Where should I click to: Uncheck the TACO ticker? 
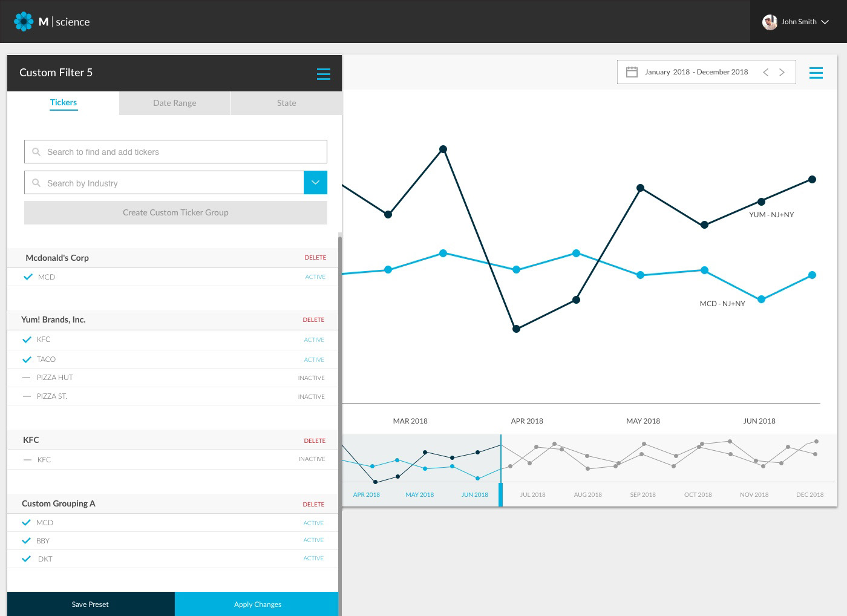[27, 359]
